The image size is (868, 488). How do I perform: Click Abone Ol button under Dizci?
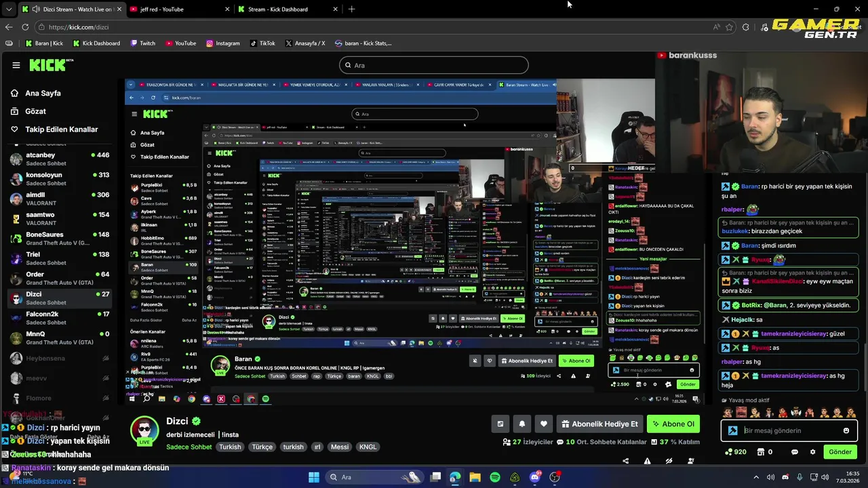pyautogui.click(x=673, y=424)
